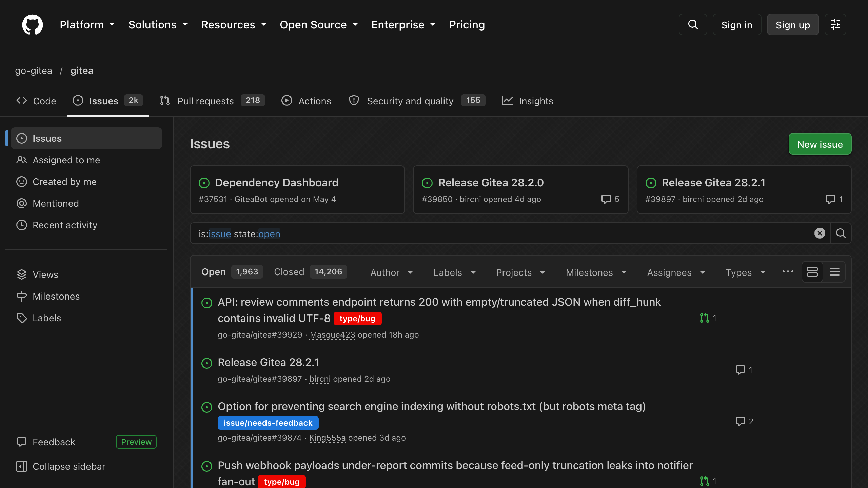
Task: Switch to the compact list view
Action: tap(834, 272)
